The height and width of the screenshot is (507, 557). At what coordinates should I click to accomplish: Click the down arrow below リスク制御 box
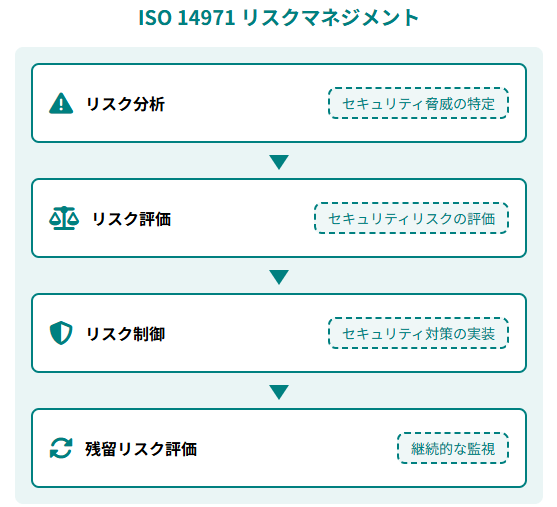tap(279, 392)
